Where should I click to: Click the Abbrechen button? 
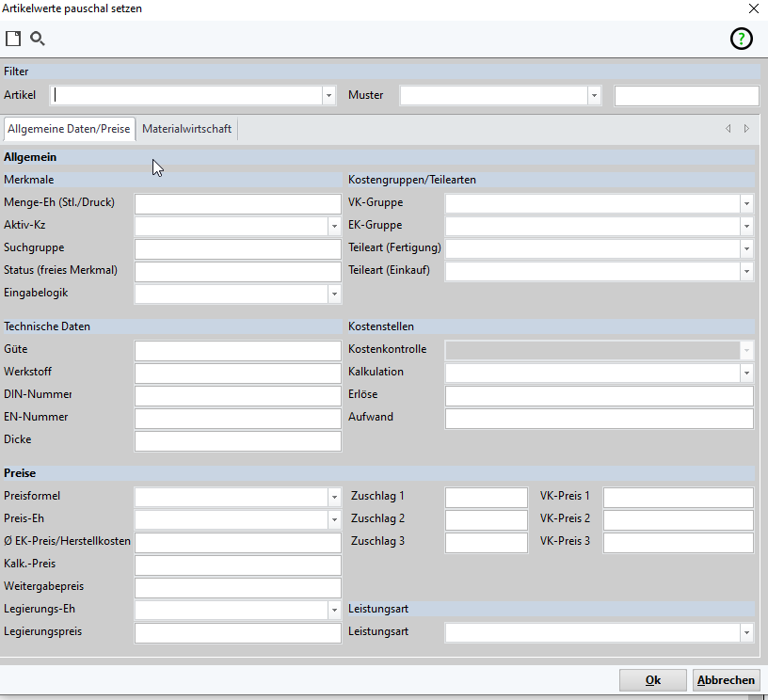[x=725, y=680]
